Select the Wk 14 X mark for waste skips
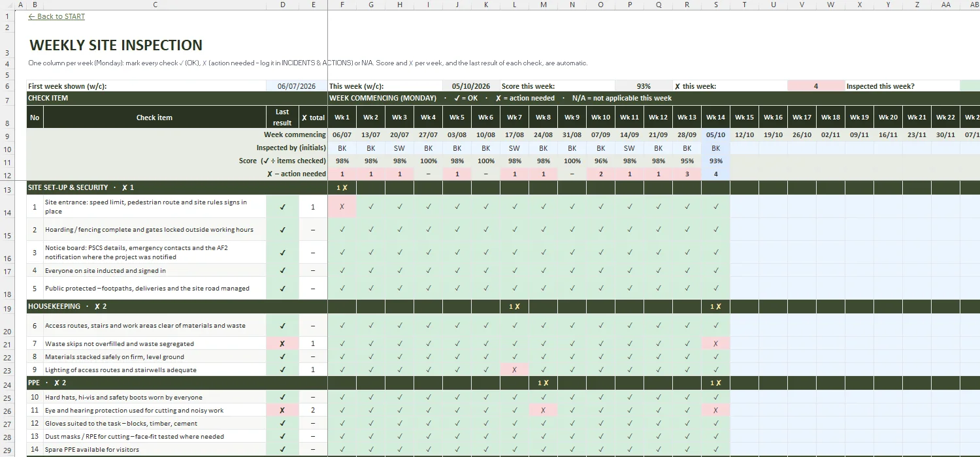 716,343
